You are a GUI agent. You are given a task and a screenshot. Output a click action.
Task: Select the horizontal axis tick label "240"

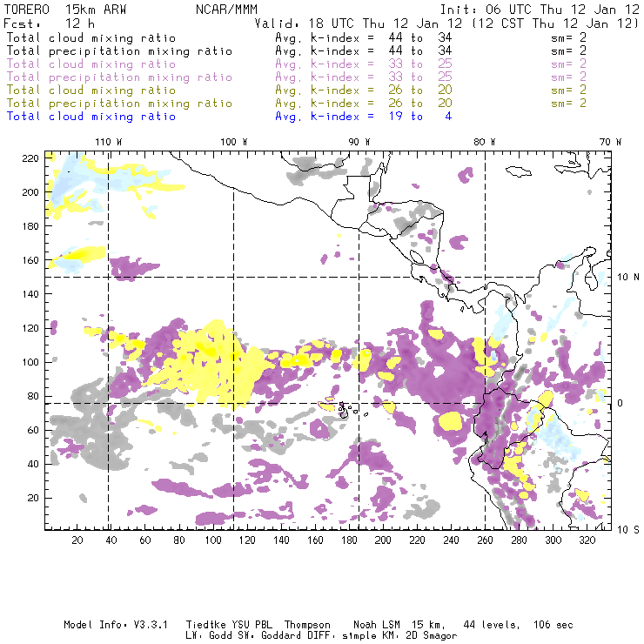(x=451, y=540)
